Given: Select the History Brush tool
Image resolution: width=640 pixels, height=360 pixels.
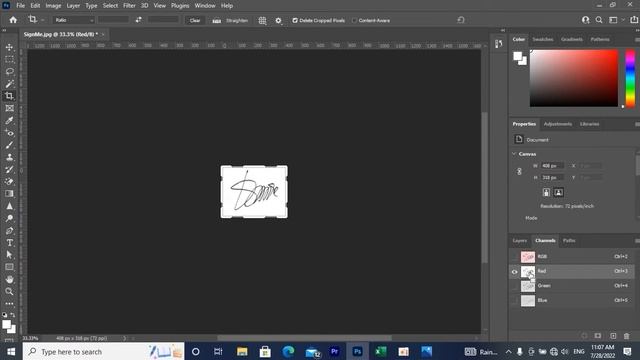Looking at the screenshot, I should [x=9, y=169].
